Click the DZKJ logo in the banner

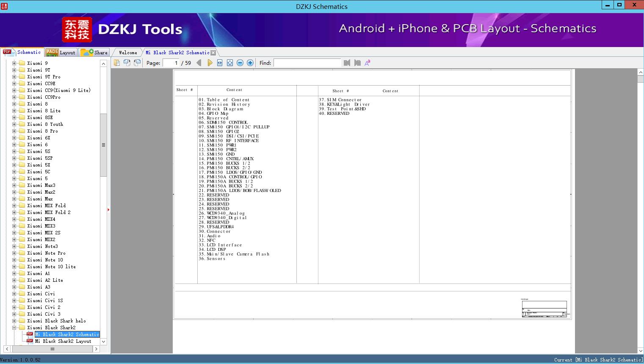coord(77,30)
